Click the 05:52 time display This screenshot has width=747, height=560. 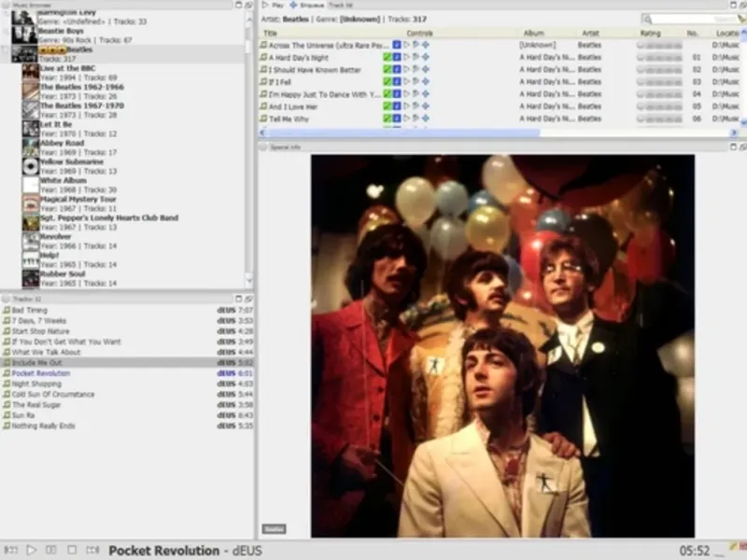(x=695, y=551)
